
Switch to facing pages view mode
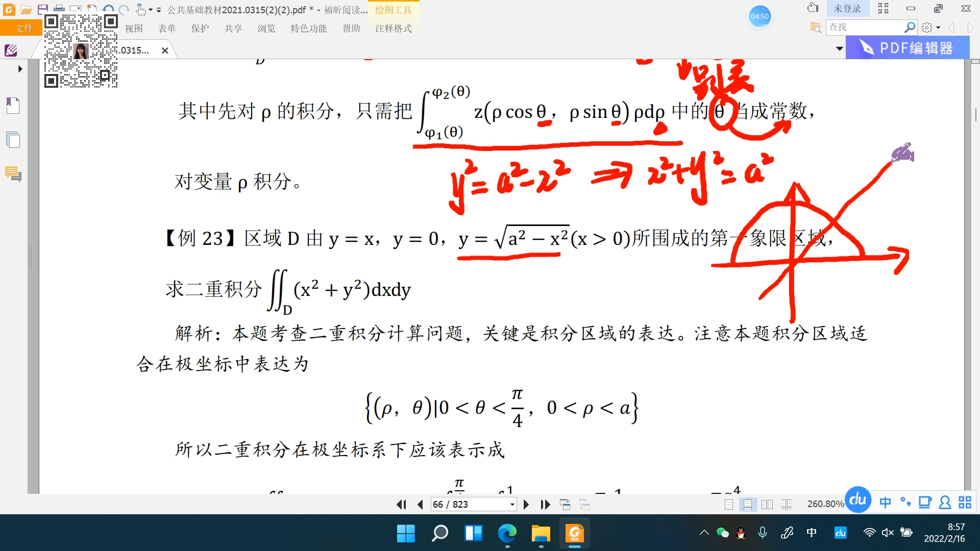point(767,505)
